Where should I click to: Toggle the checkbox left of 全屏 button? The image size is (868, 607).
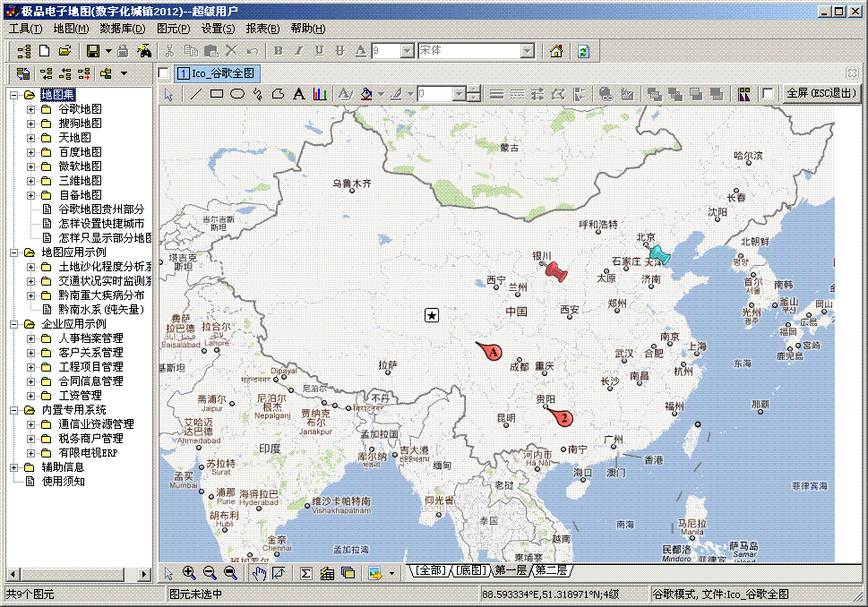[x=768, y=94]
